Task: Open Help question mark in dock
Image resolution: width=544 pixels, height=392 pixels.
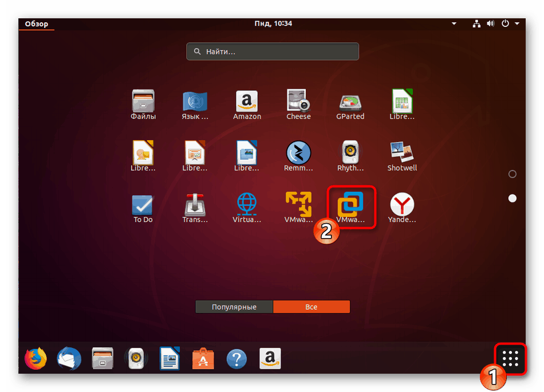Action: pyautogui.click(x=236, y=359)
